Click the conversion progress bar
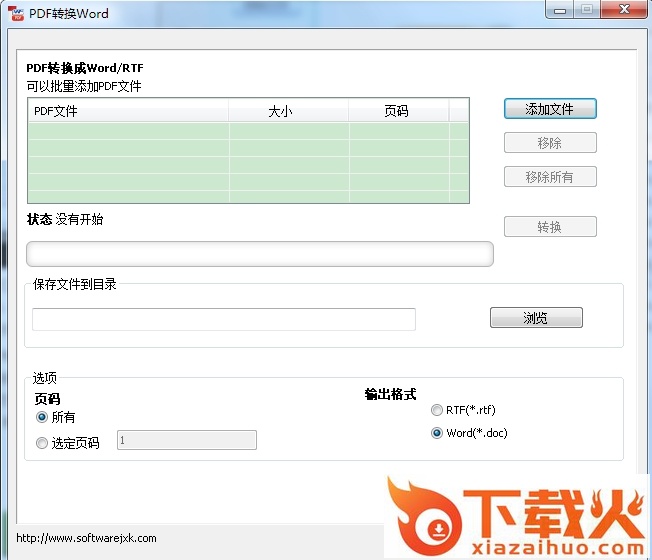Screen dimensions: 652x560 pos(260,254)
